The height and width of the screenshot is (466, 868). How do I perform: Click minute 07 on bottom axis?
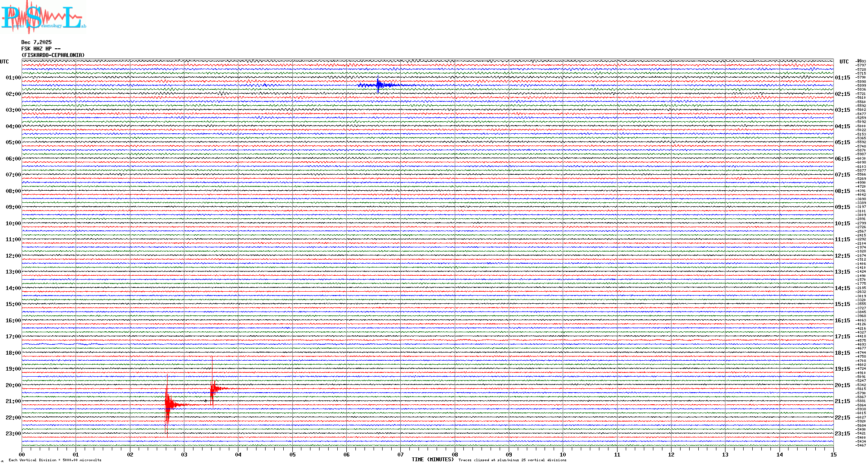[401, 455]
